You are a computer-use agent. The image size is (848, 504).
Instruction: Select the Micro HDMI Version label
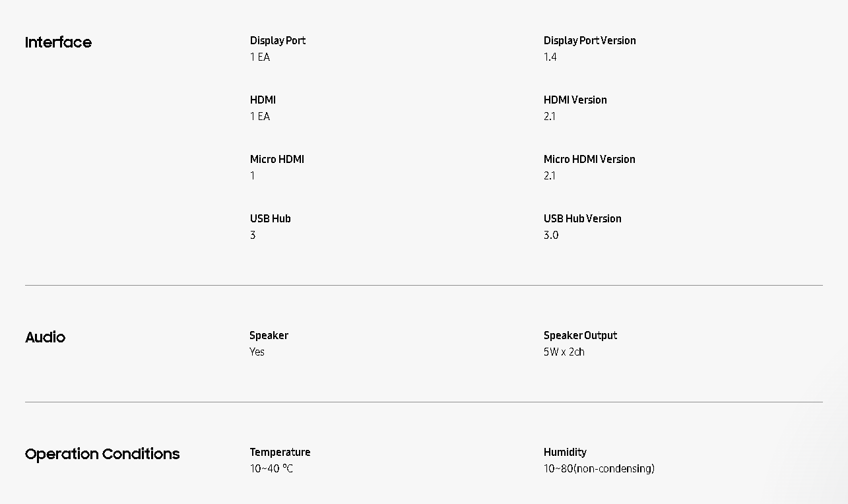click(x=589, y=159)
